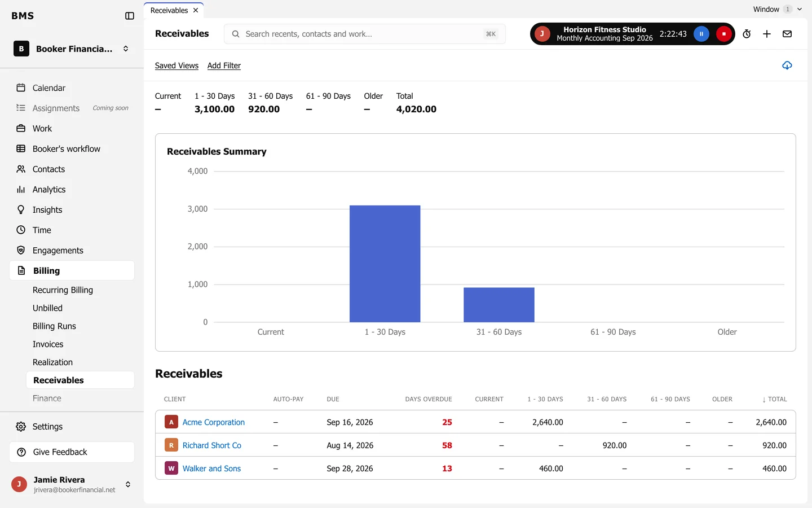The image size is (812, 508).
Task: Open Realization under Billing
Action: [52, 362]
